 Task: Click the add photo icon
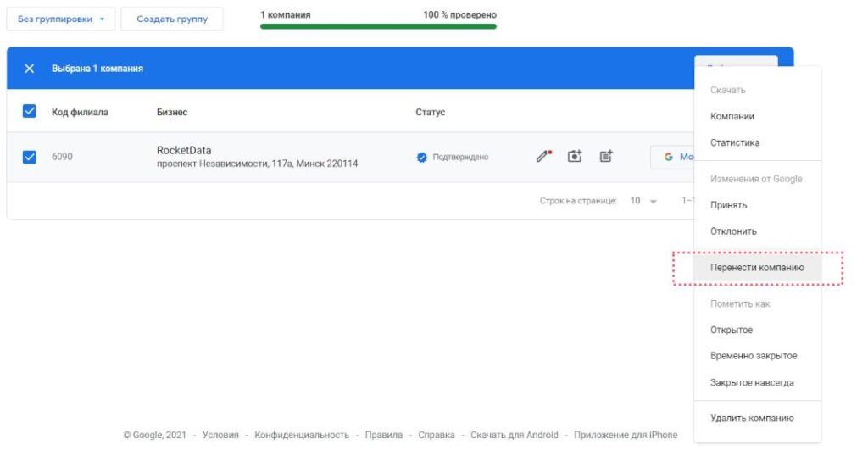575,156
